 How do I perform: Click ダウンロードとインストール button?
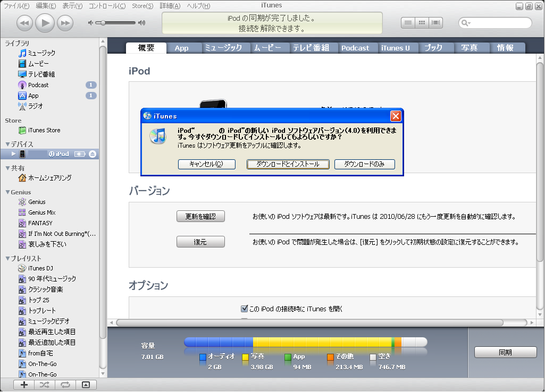pyautogui.click(x=288, y=164)
